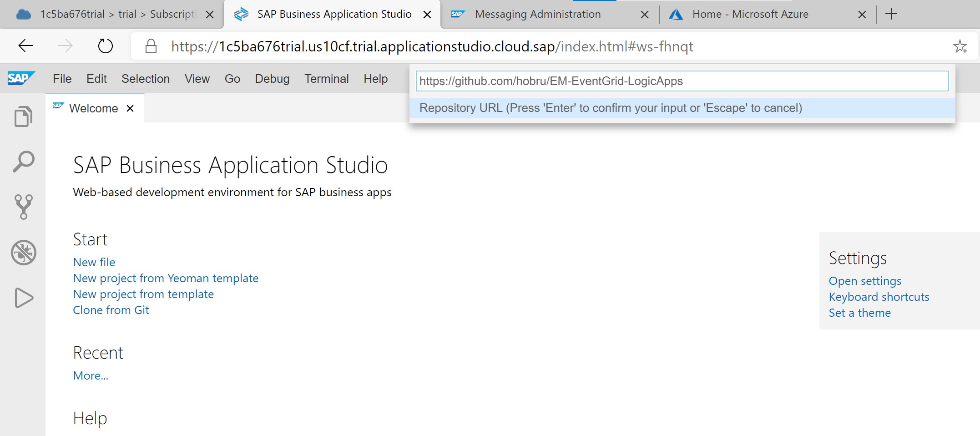Click the Help section heading

click(90, 418)
